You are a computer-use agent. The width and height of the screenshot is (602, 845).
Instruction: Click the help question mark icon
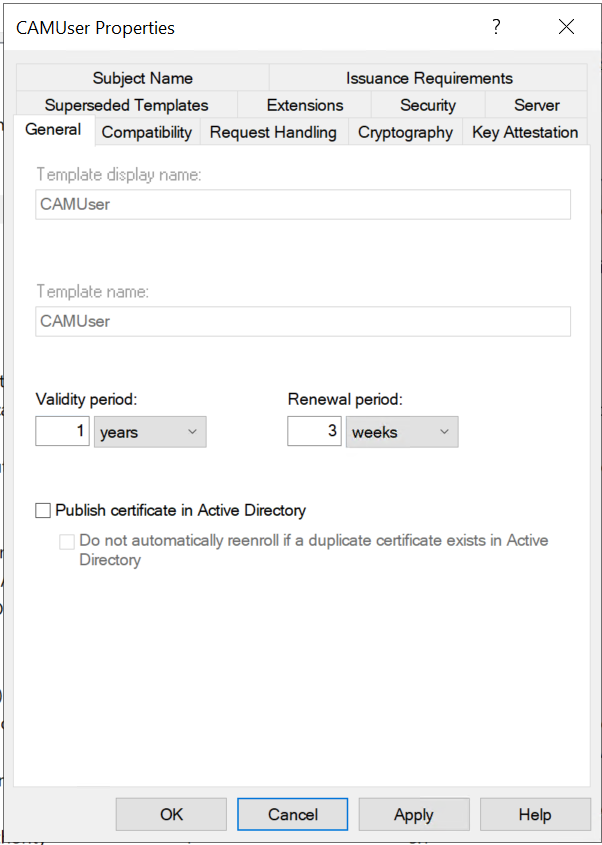click(496, 28)
